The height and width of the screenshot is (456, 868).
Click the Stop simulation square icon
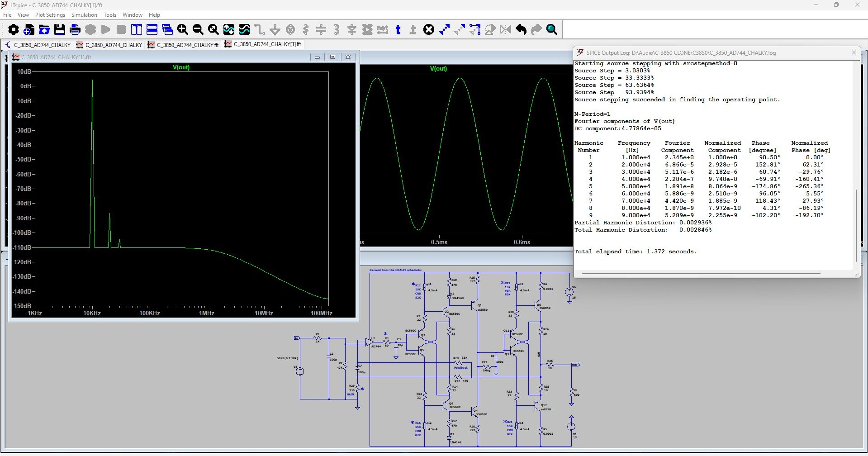121,30
